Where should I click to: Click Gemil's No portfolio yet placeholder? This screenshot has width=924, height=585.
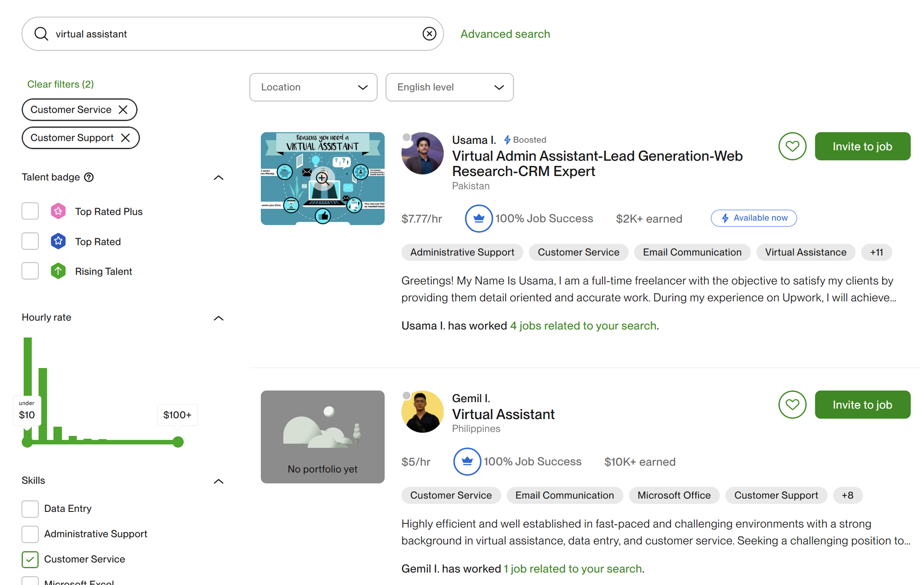point(322,437)
